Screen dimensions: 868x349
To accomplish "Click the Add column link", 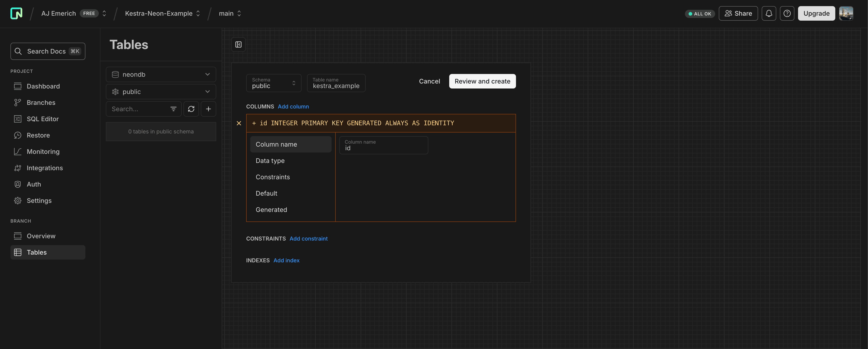I will [293, 106].
